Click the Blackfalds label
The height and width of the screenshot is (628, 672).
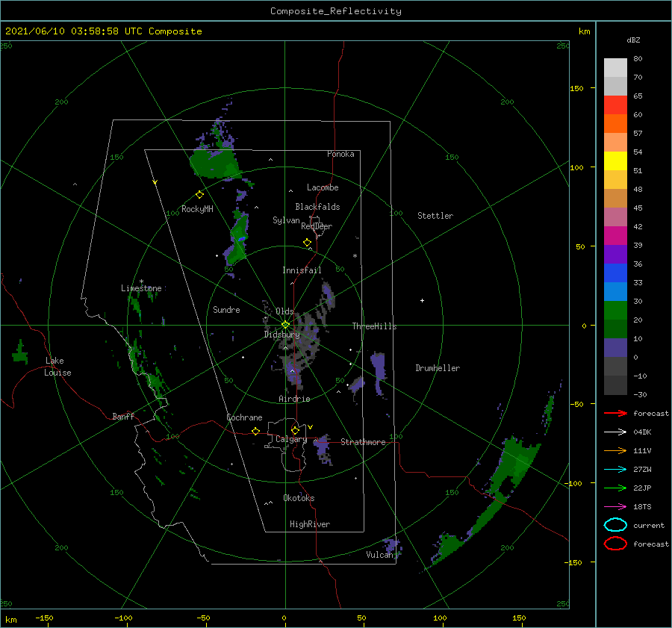[317, 207]
